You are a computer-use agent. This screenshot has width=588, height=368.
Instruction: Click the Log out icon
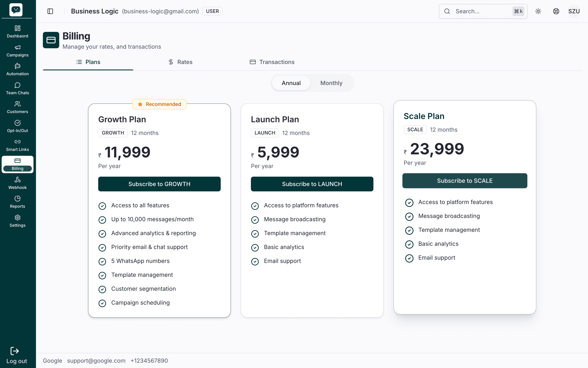pyautogui.click(x=14, y=351)
